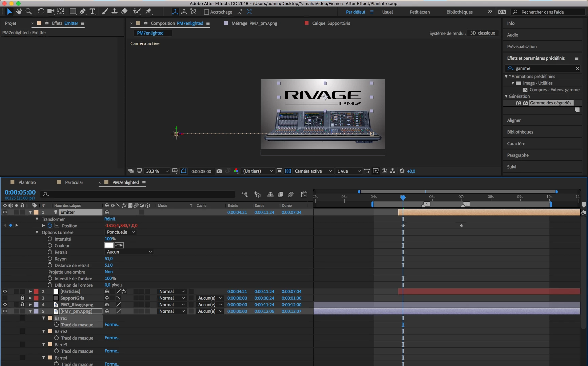Click the Frame Blending timeline icon
The height and width of the screenshot is (366, 588).
[281, 195]
